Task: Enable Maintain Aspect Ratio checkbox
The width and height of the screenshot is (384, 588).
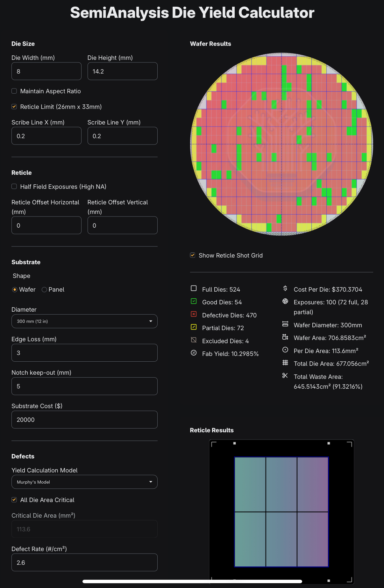Action: (x=14, y=91)
